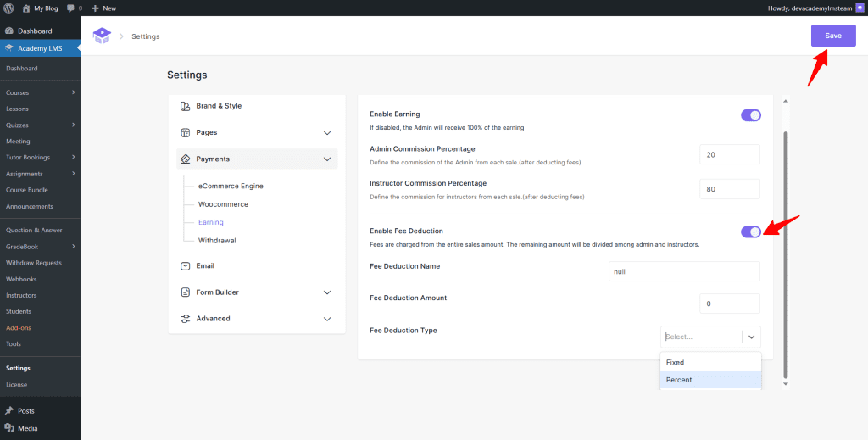
Task: Click the Media icon in sidebar
Action: pos(8,428)
